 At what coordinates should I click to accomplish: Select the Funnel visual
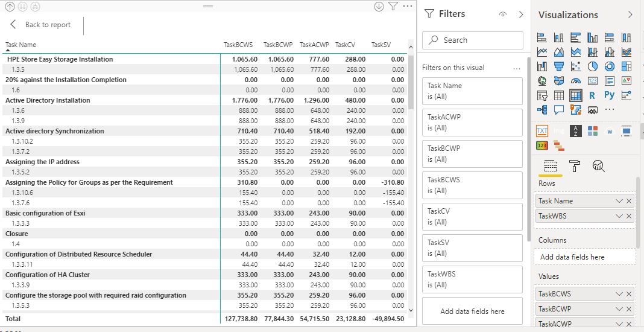(559, 66)
